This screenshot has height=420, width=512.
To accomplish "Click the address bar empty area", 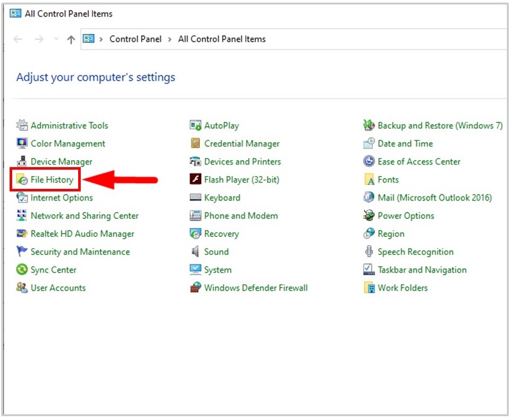I will [x=384, y=39].
